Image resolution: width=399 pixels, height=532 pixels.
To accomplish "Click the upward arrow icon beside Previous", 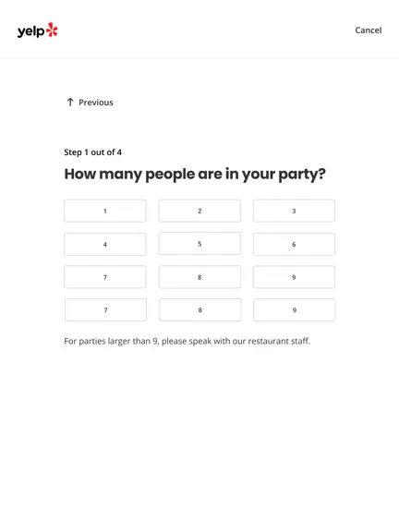I will pyautogui.click(x=70, y=103).
